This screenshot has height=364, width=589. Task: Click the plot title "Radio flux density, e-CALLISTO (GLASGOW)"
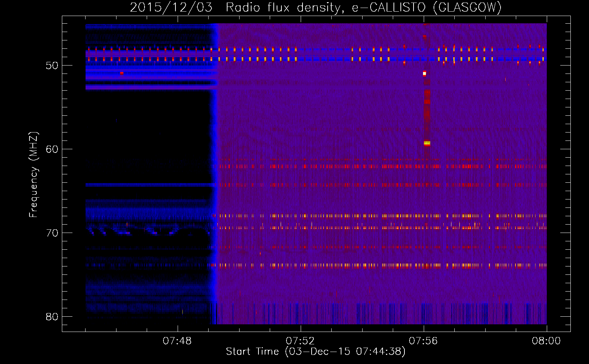[x=364, y=7]
